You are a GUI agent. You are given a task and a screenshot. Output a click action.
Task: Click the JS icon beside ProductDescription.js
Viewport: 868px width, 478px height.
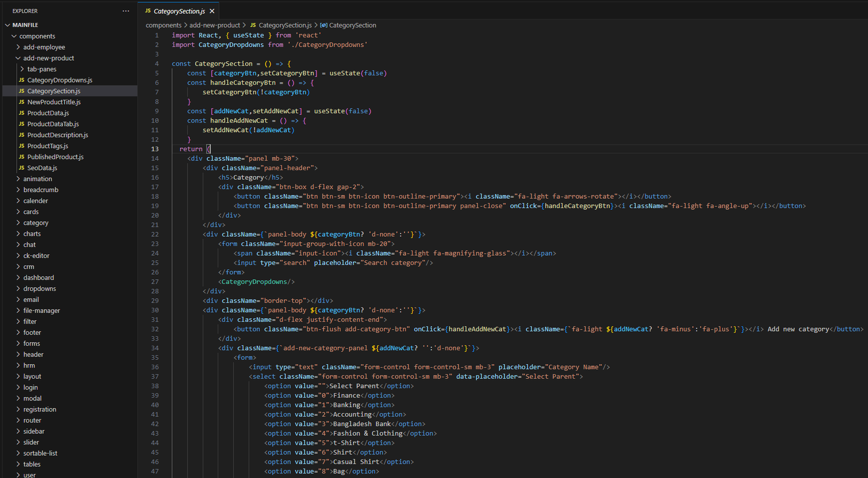pyautogui.click(x=22, y=135)
